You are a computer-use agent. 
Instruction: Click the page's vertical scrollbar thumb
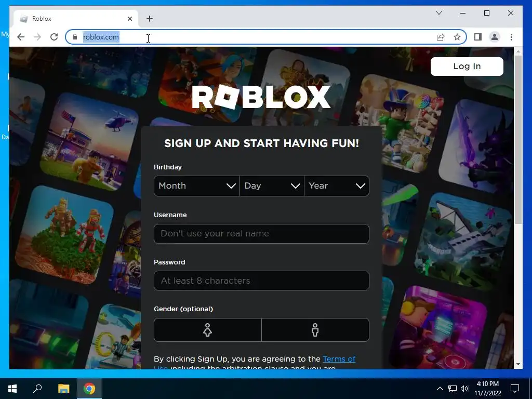[x=518, y=139]
